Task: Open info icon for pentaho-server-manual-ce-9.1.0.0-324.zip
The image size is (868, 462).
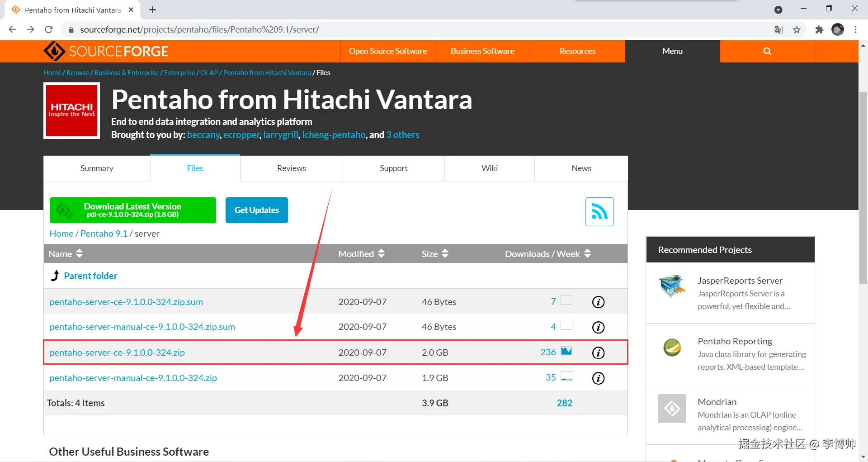Action: [x=598, y=378]
